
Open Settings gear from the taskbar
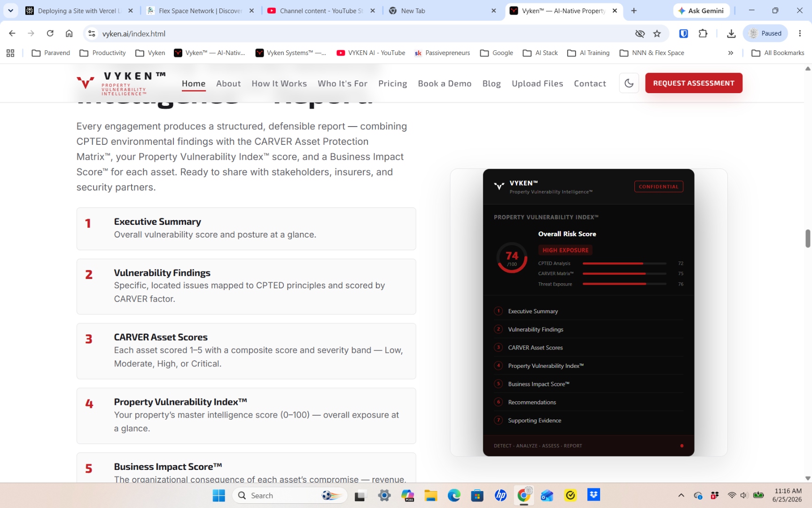click(384, 495)
